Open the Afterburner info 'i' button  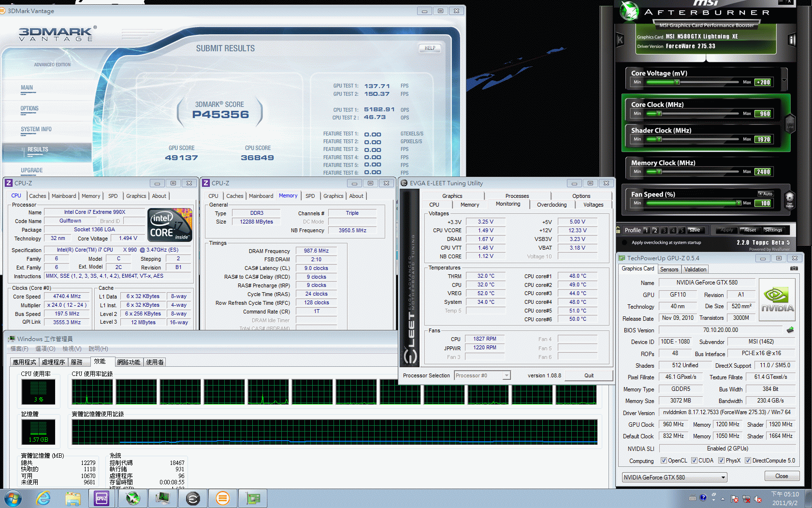[792, 40]
